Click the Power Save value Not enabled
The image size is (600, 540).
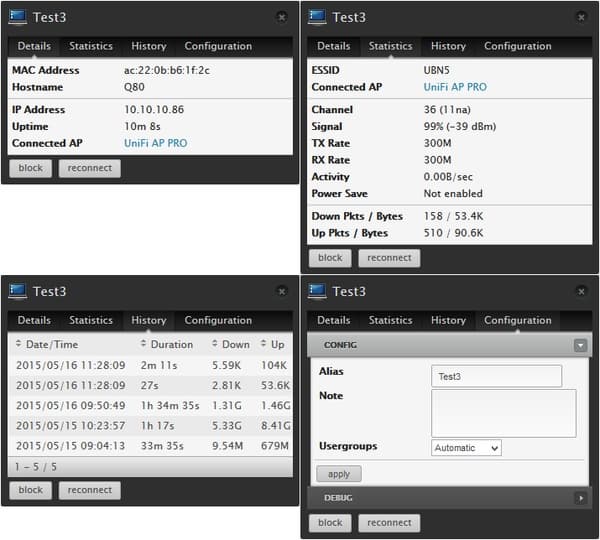pyautogui.click(x=453, y=194)
